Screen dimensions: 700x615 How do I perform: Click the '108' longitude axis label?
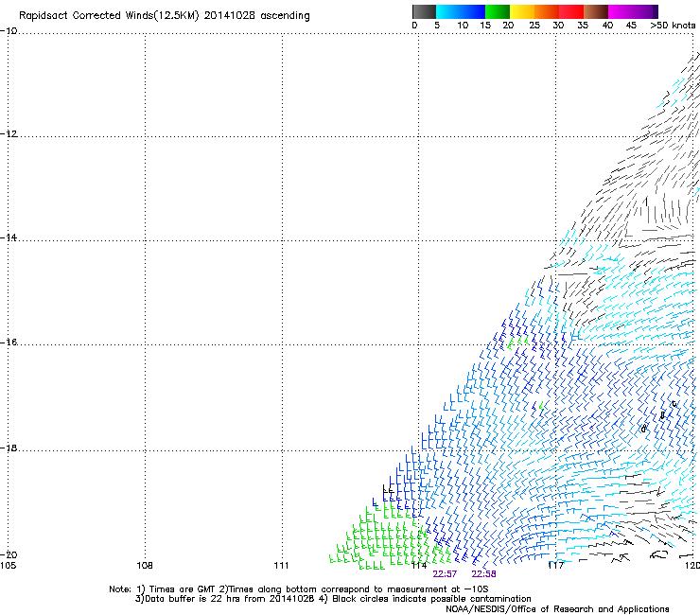pyautogui.click(x=145, y=566)
